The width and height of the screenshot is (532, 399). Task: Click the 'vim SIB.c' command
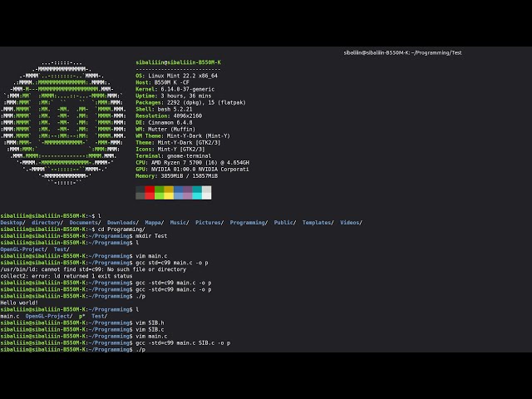pos(150,329)
